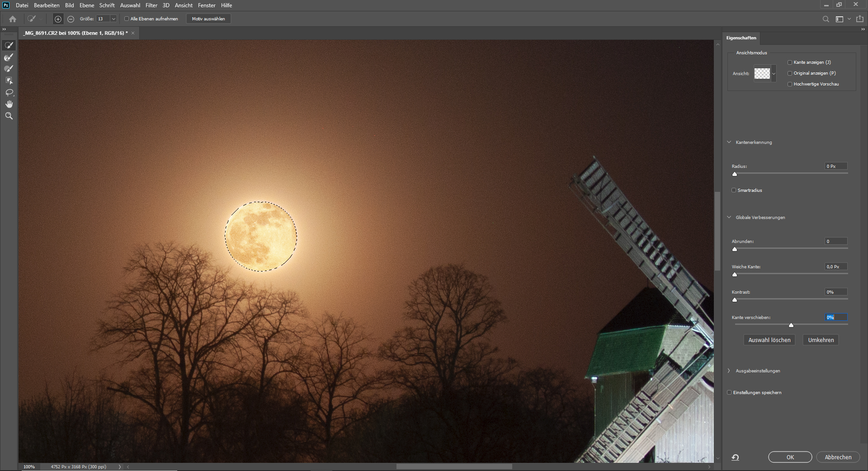Click the Radius value field
This screenshot has height=471, width=868.
pyautogui.click(x=836, y=167)
